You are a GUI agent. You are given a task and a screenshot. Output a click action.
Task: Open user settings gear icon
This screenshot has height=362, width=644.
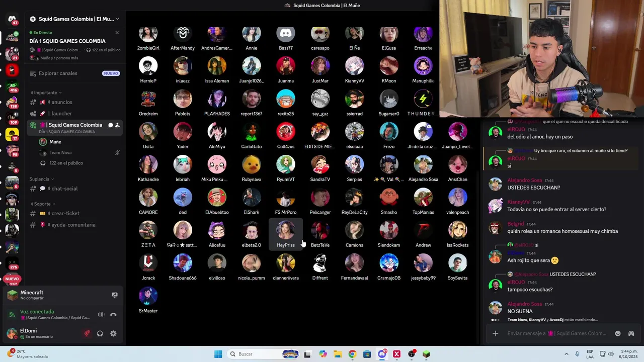[x=113, y=333]
